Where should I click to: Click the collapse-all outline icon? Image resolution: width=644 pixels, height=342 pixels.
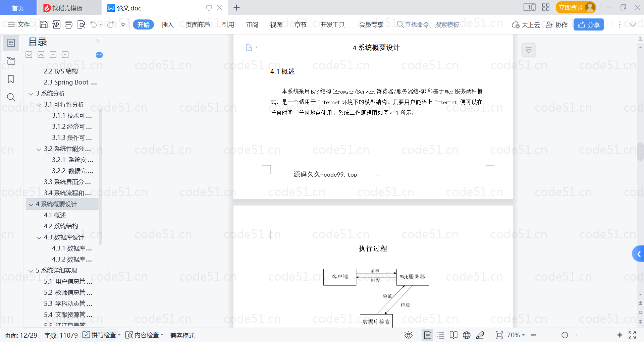(x=41, y=55)
